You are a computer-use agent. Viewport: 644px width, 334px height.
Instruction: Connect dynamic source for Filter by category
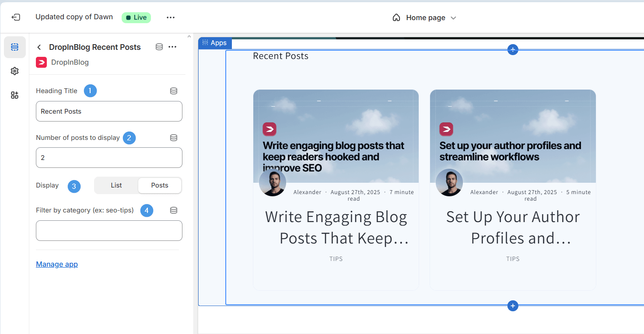[174, 210]
